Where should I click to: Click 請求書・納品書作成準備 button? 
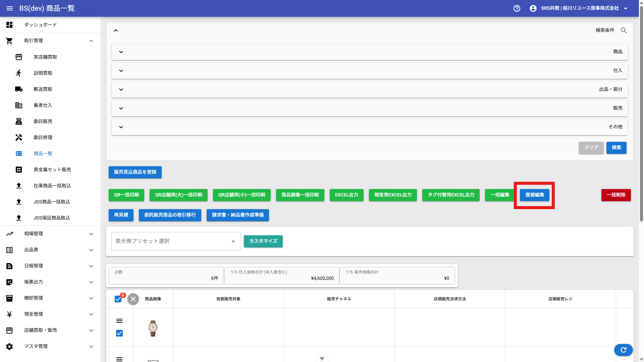tap(238, 215)
